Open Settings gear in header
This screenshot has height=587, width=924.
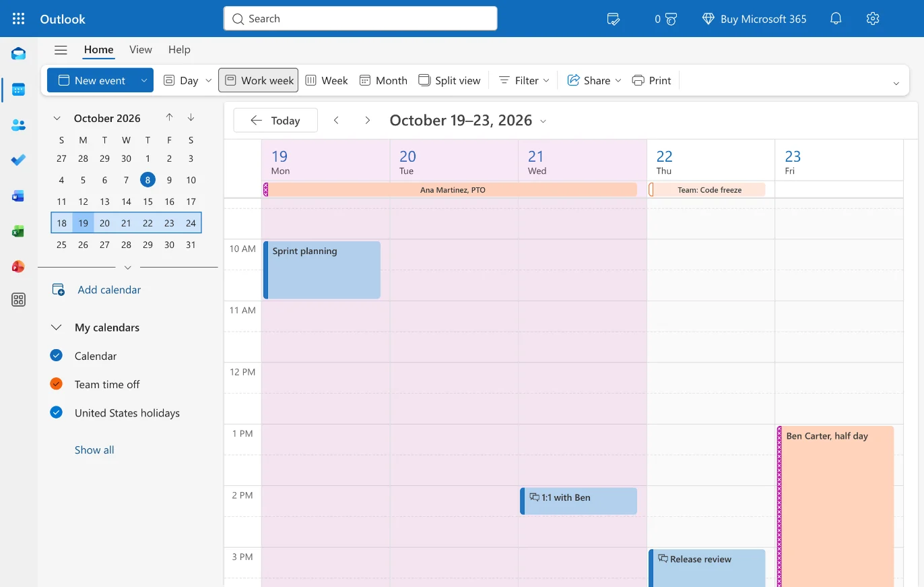pos(873,19)
